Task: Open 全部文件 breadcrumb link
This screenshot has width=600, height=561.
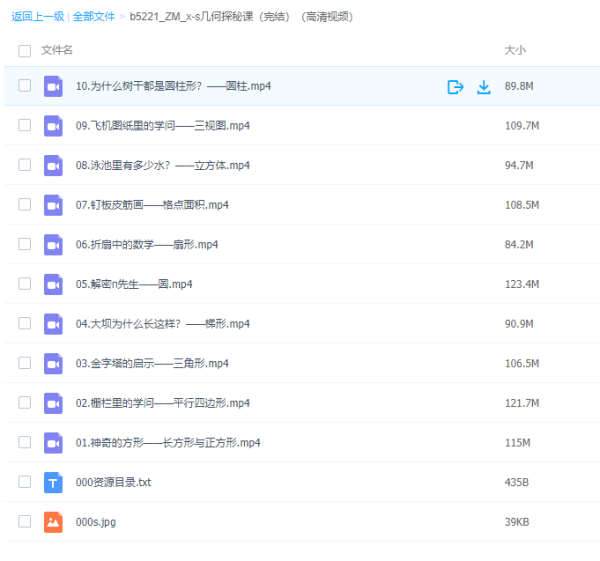Action: [x=93, y=16]
